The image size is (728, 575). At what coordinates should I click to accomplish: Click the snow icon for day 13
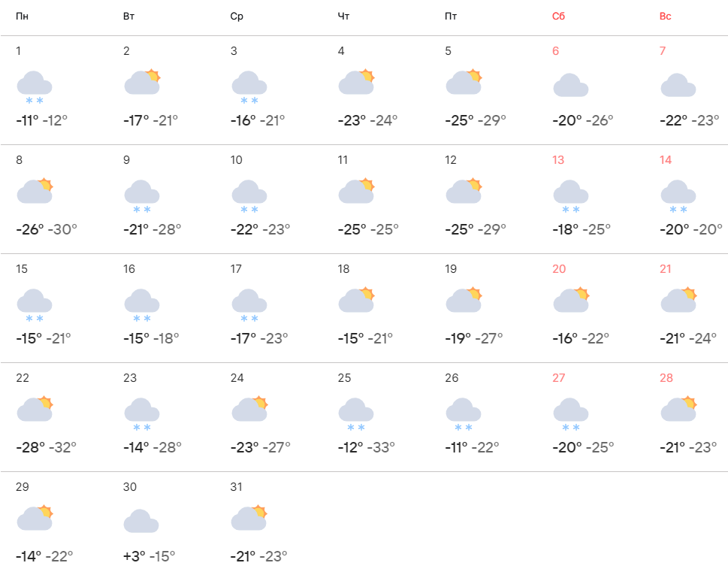(x=570, y=195)
